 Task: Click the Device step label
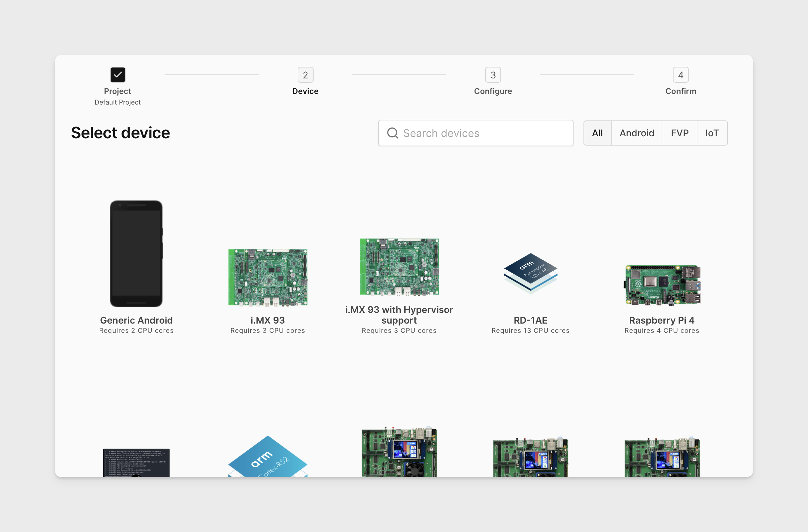point(305,91)
